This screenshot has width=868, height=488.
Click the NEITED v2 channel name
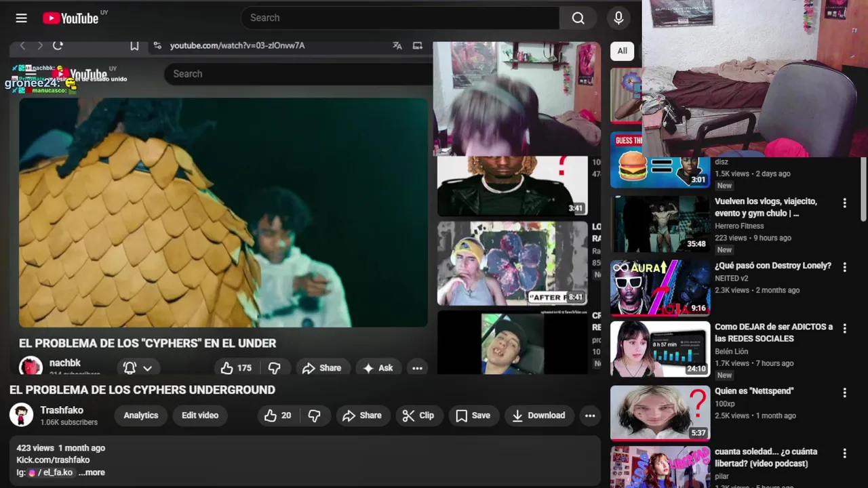731,279
